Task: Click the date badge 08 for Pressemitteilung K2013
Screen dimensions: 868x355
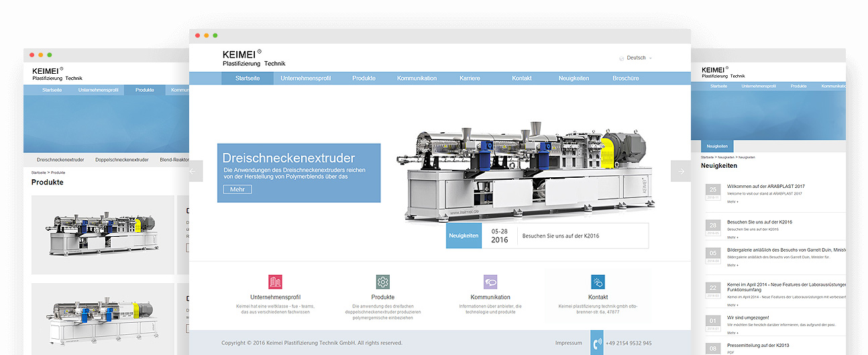Action: tap(712, 349)
